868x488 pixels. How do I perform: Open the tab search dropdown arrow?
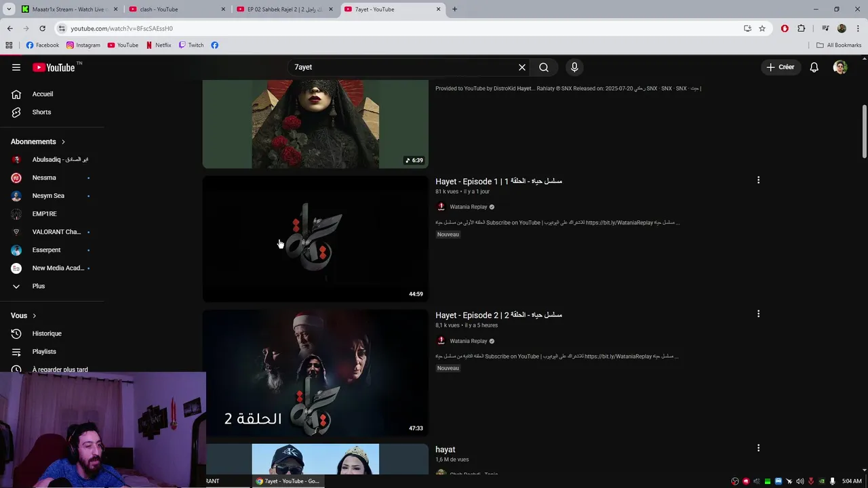tap(8, 9)
